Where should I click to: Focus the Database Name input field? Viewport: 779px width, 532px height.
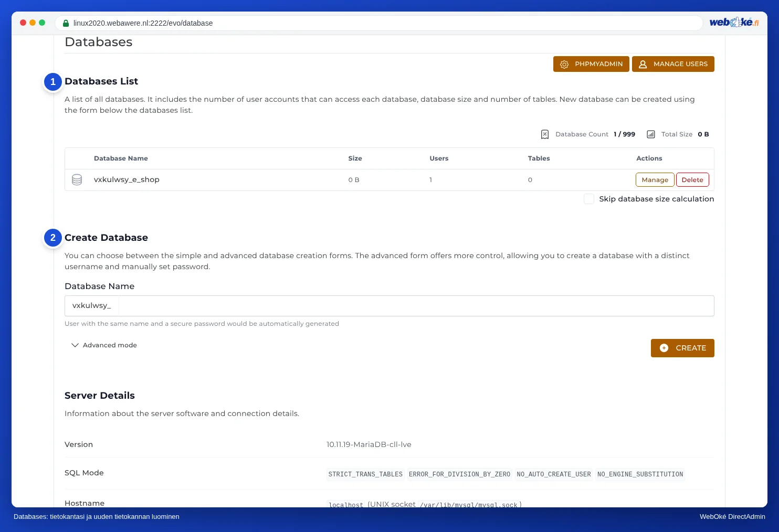pos(416,306)
